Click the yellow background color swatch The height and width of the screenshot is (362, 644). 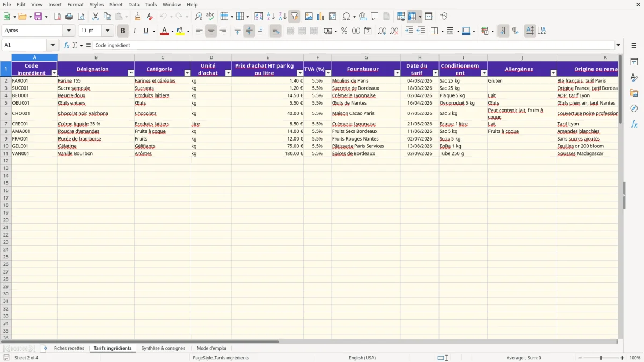click(180, 31)
